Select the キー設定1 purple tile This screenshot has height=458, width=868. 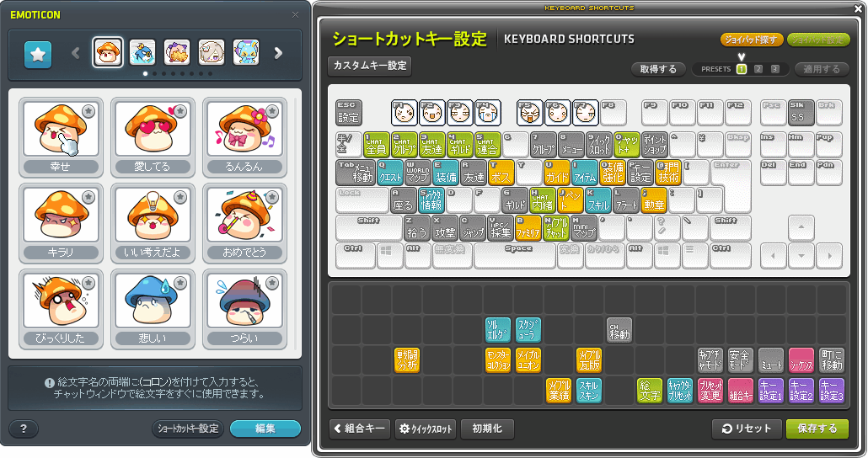tap(770, 390)
